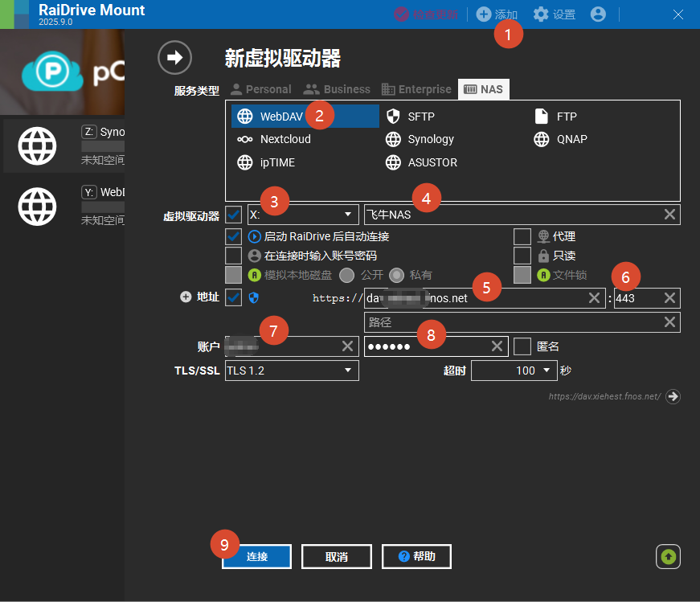The image size is (700, 602).
Task: Click the check update (检查更新) icon
Action: [401, 14]
